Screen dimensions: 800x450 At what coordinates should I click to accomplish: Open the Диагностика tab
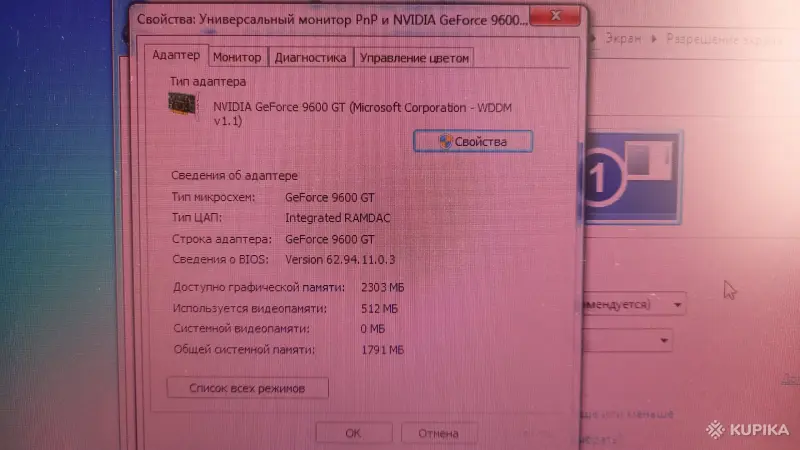(x=310, y=58)
